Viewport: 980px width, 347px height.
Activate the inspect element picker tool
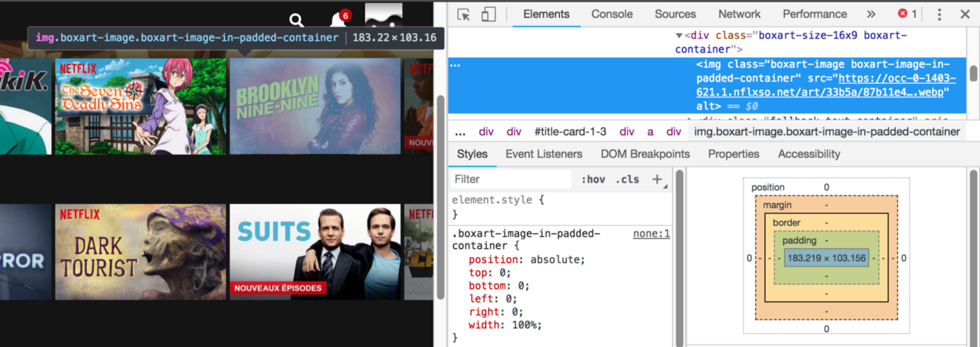click(x=464, y=14)
